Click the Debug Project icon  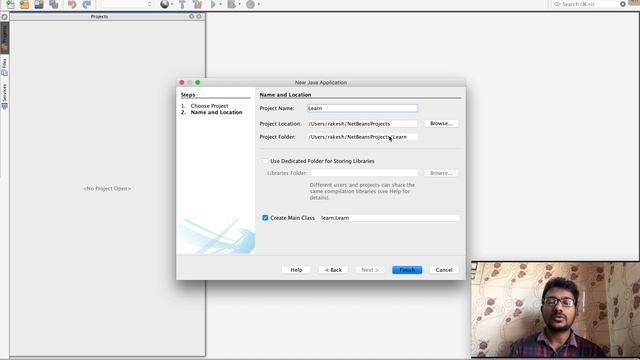click(231, 4)
